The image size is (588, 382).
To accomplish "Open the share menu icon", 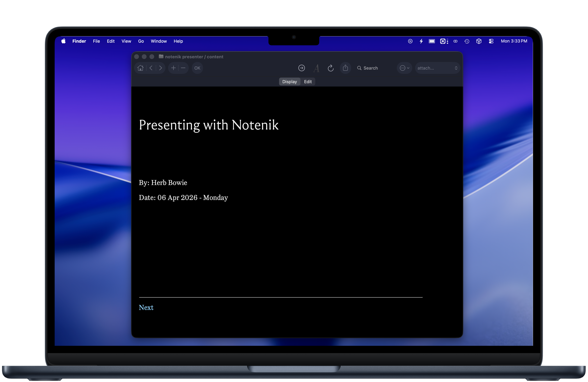I will click(x=345, y=68).
